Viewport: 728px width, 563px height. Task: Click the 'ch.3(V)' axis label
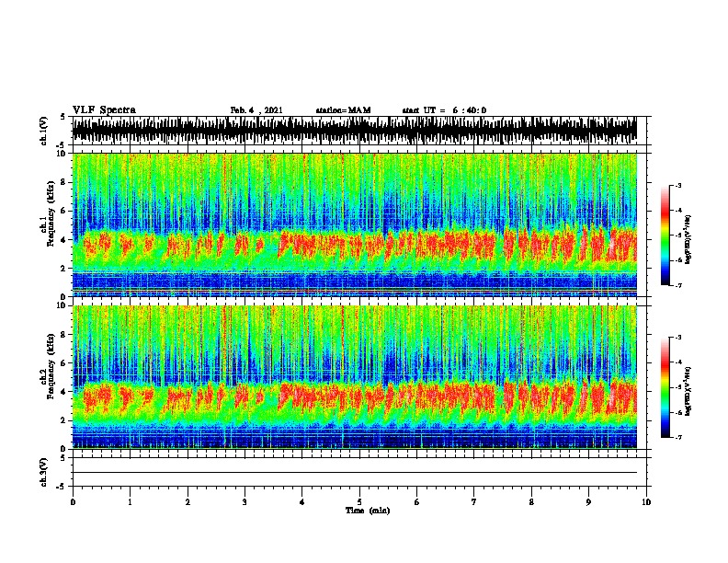[x=43, y=472]
